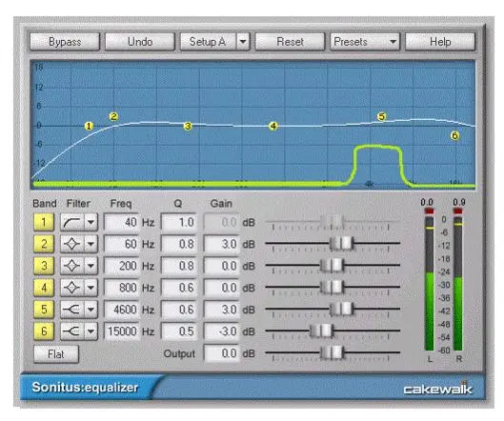Viewport: 504px width, 421px height.
Task: Click the Output gain slider handle
Action: coord(333,352)
